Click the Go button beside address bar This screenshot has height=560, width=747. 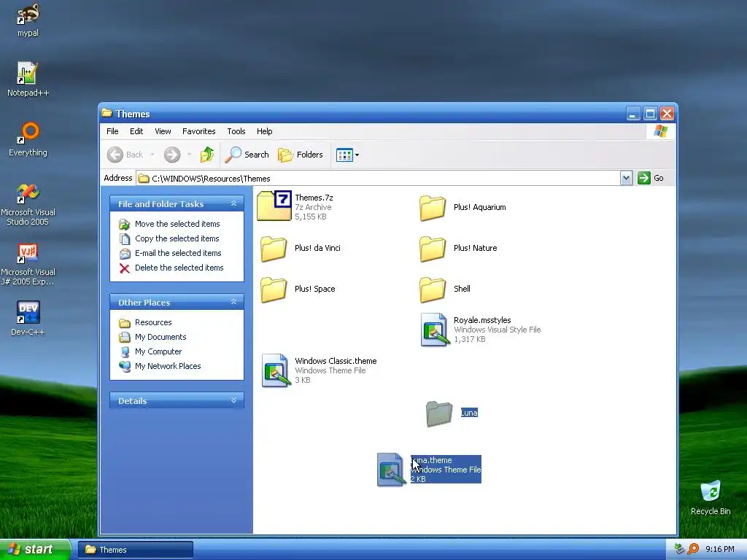[651, 178]
